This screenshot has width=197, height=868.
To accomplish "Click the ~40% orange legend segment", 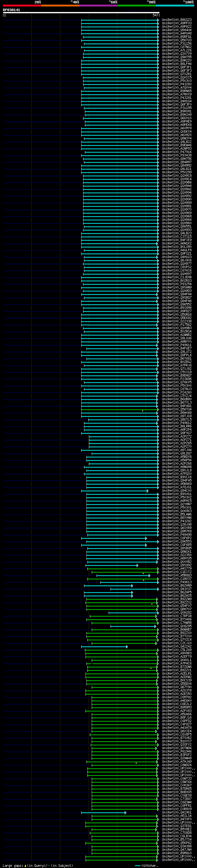I will point(60,6).
